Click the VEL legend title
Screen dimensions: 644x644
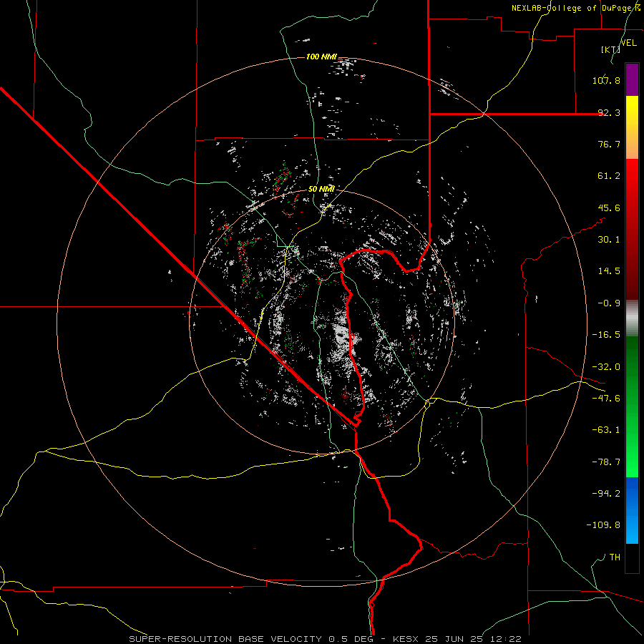click(x=629, y=43)
